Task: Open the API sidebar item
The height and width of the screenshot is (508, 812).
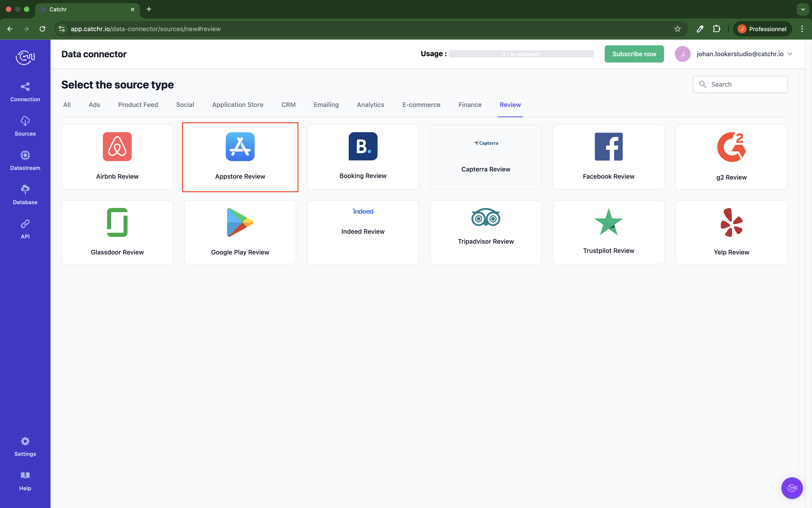Action: (25, 229)
